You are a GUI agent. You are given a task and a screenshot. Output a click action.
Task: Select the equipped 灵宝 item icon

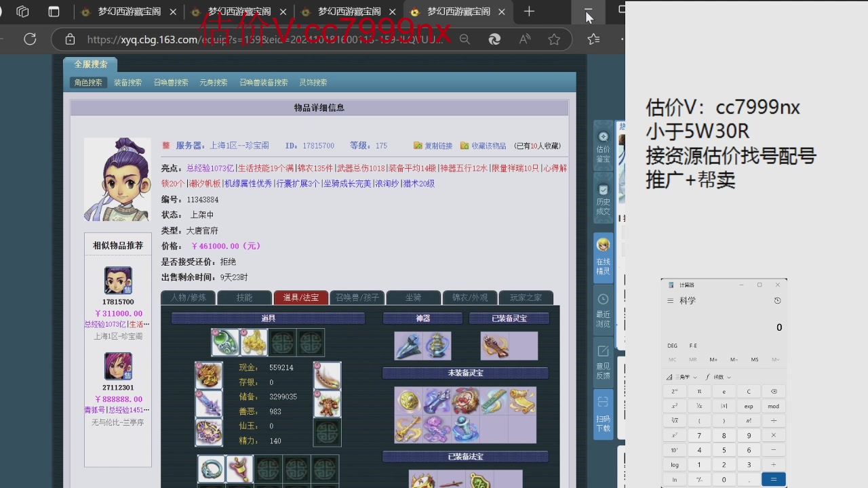[494, 346]
